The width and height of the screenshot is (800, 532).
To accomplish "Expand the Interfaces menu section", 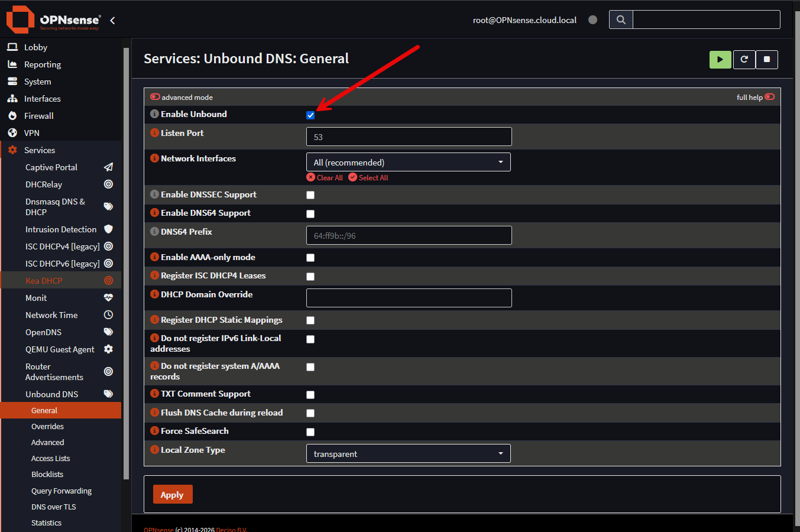I will tap(61, 99).
